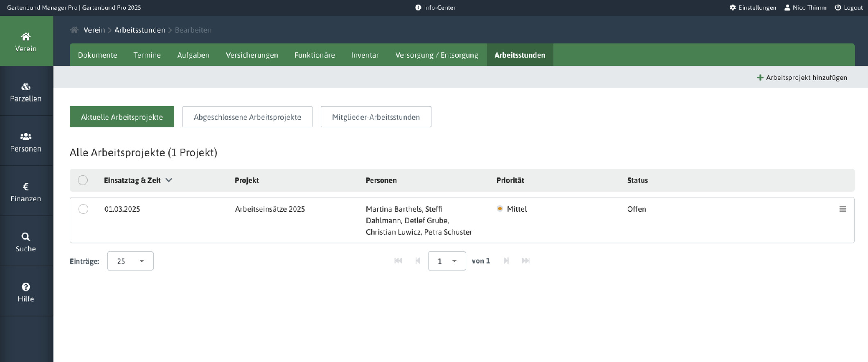Switch to Versicherungen tab
This screenshot has width=868, height=362.
252,55
